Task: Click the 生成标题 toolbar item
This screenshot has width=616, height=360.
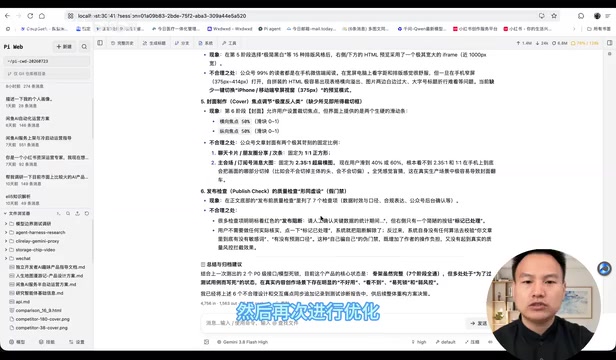Action: (x=154, y=43)
